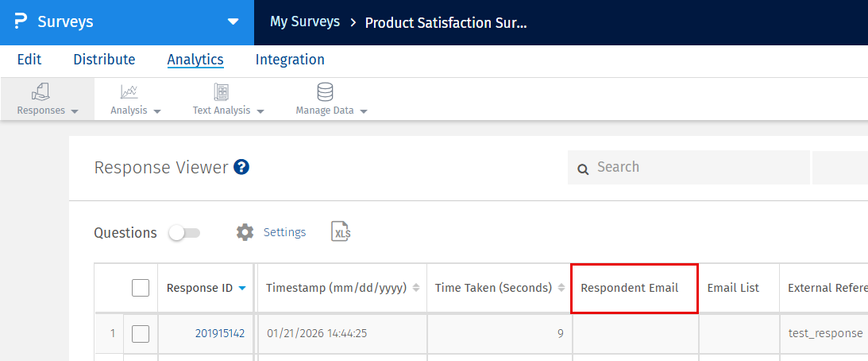Open Product Satisfaction Survey breadcrumb
Image resolution: width=868 pixels, height=361 pixels.
(446, 23)
